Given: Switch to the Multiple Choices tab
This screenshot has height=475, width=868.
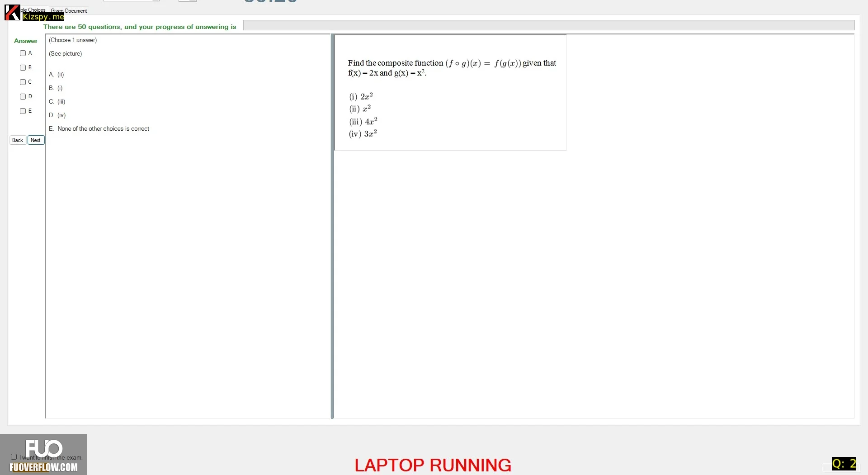Looking at the screenshot, I should [x=33, y=10].
